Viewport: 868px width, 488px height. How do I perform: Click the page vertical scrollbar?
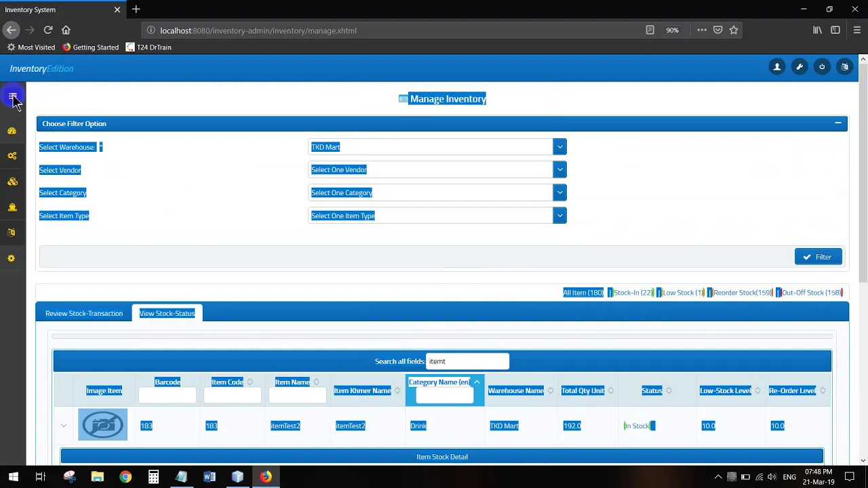(x=863, y=174)
